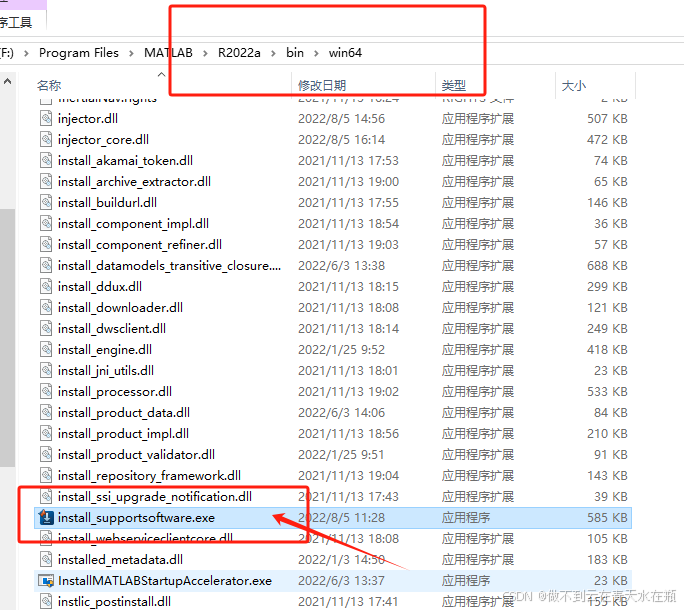Viewport: 684px width, 610px height.
Task: Expand the chevron after bin breadcrumb
Action: click(316, 53)
